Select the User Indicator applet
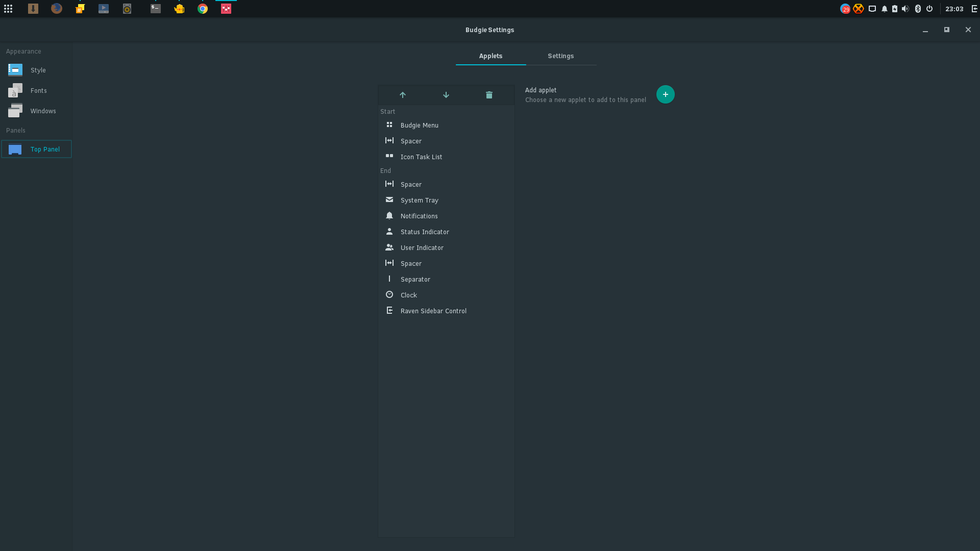980x551 pixels. [446, 247]
